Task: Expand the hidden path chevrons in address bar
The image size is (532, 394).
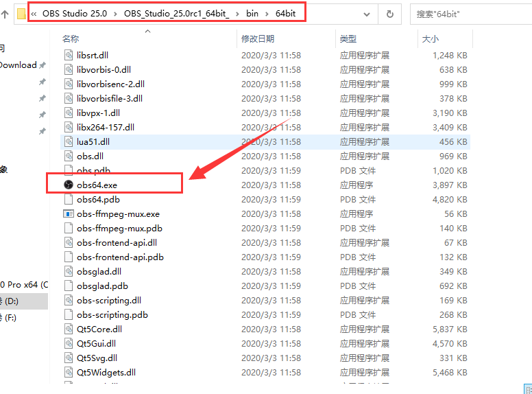Action: 34,14
